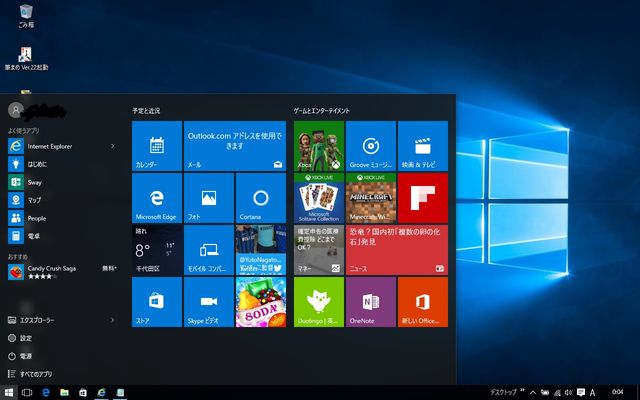Open the Groove ミュージック tile
The image size is (640, 400).
point(371,146)
